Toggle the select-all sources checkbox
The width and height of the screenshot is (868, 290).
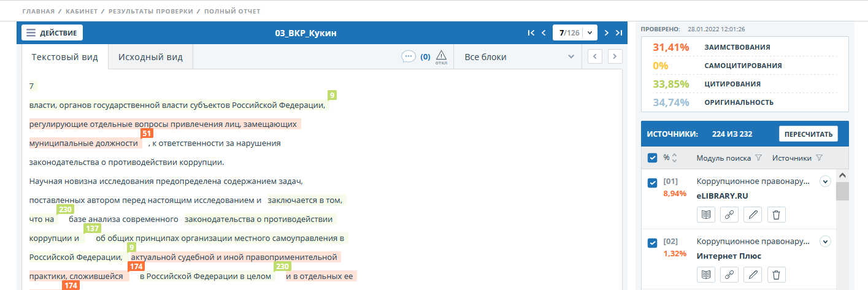tap(653, 158)
